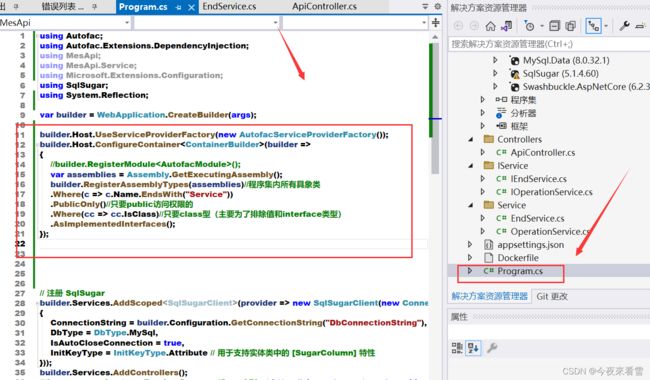The image size is (650, 380).
Task: Switch to the 解决方案资源管理器 bottom tab
Action: coord(489,296)
